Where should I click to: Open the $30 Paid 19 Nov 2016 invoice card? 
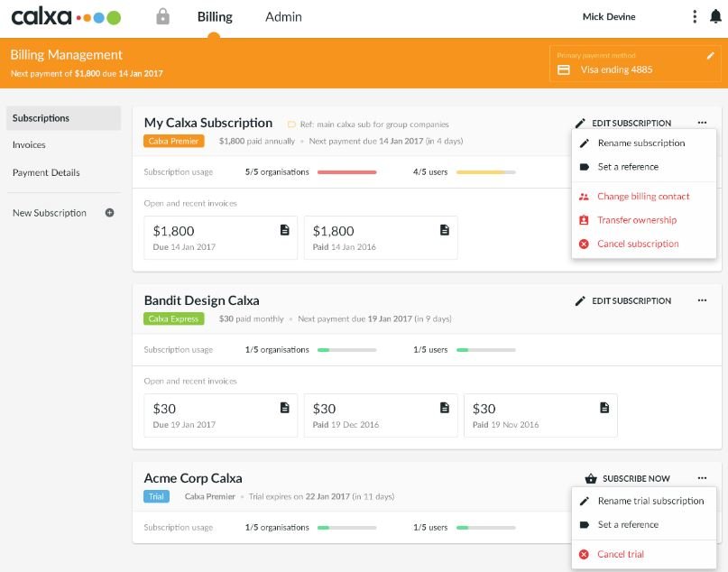(540, 416)
